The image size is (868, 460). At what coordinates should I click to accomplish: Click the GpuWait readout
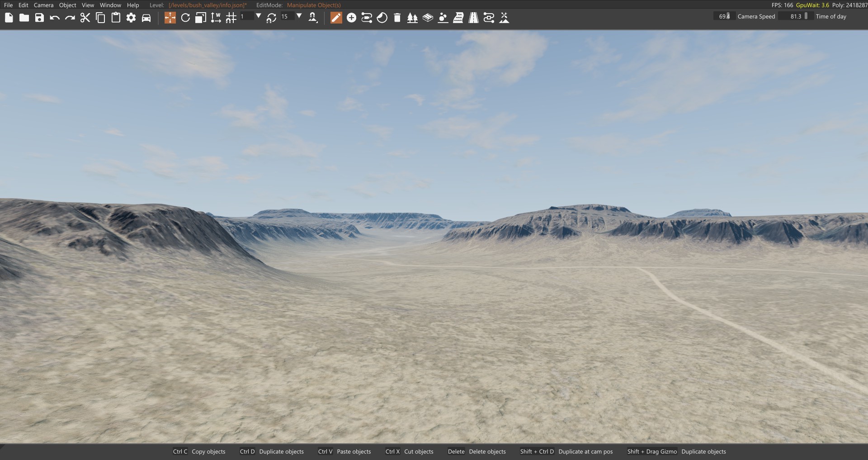click(812, 5)
